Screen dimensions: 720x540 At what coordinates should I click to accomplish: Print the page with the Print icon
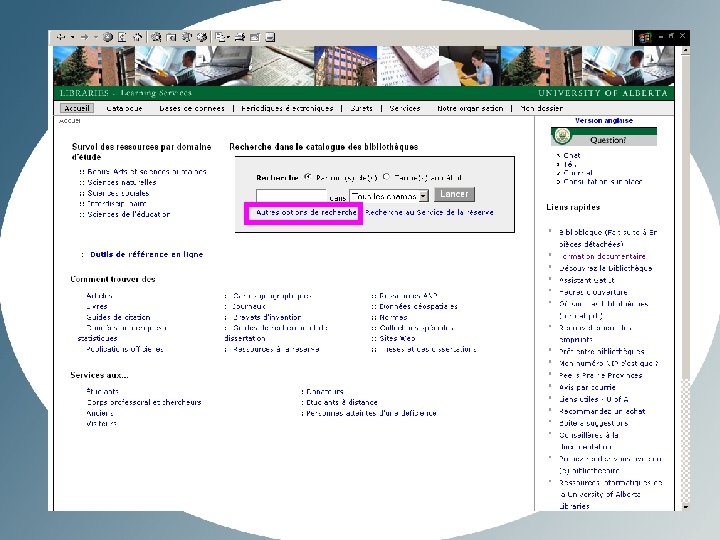click(x=240, y=37)
